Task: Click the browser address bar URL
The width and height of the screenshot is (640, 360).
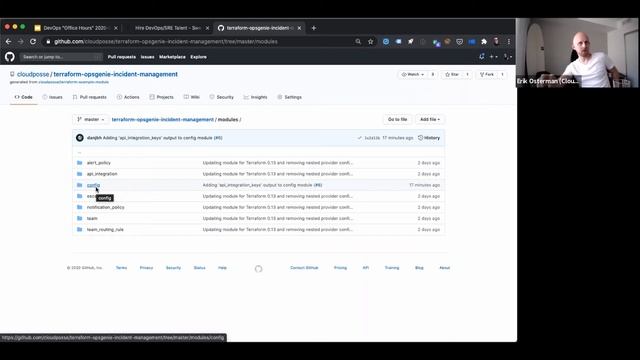Action: click(166, 42)
